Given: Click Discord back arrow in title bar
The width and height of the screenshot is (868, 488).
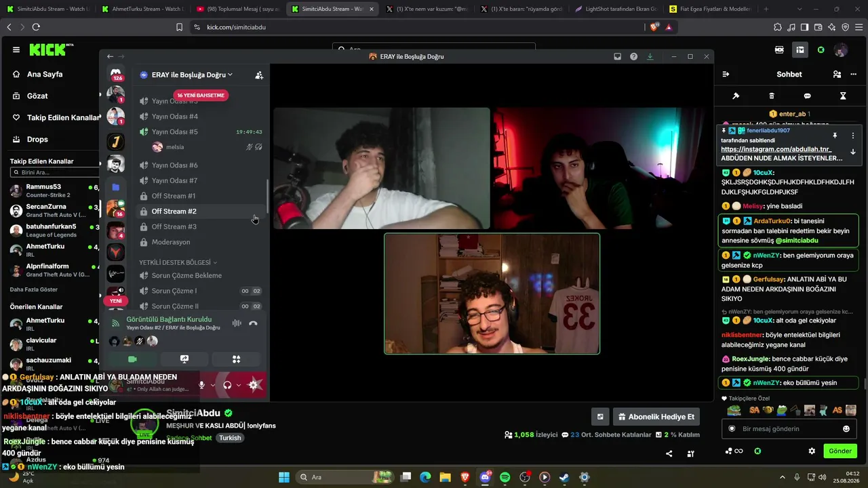Looking at the screenshot, I should pyautogui.click(x=110, y=56).
